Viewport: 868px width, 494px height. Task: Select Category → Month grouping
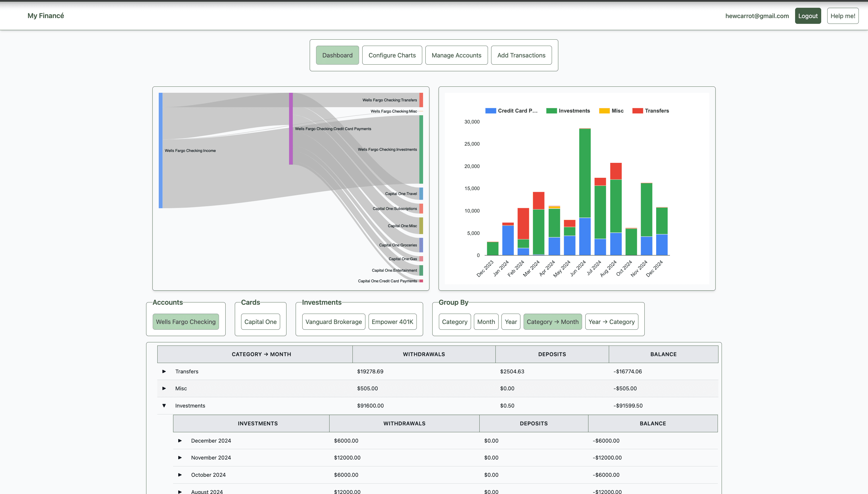point(553,322)
